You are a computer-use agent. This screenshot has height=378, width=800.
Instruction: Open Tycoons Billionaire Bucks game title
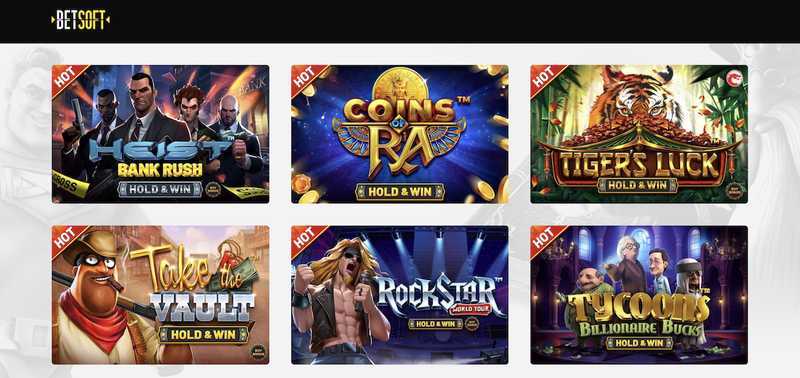click(638, 315)
